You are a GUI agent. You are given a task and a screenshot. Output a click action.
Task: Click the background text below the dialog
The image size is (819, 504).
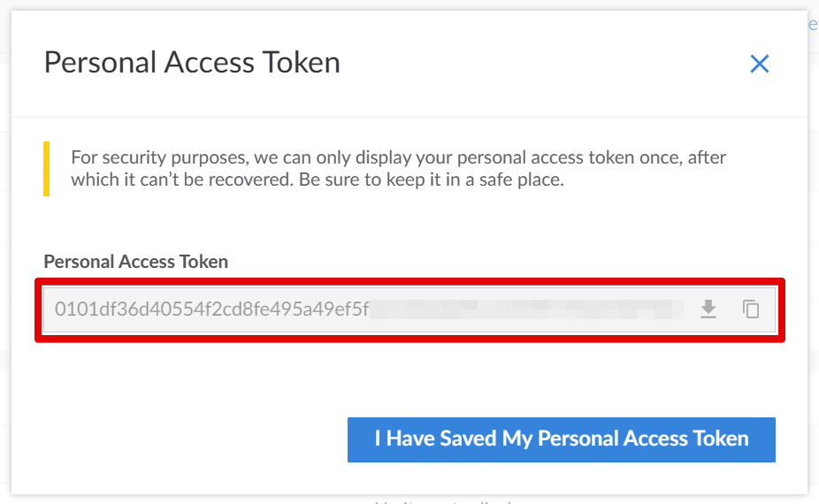pyautogui.click(x=442, y=500)
